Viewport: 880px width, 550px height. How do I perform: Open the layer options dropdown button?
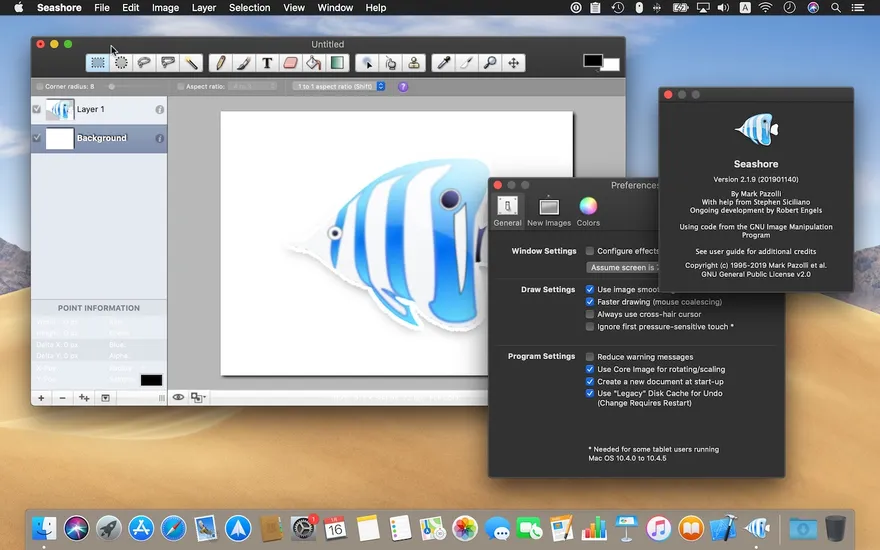(105, 398)
